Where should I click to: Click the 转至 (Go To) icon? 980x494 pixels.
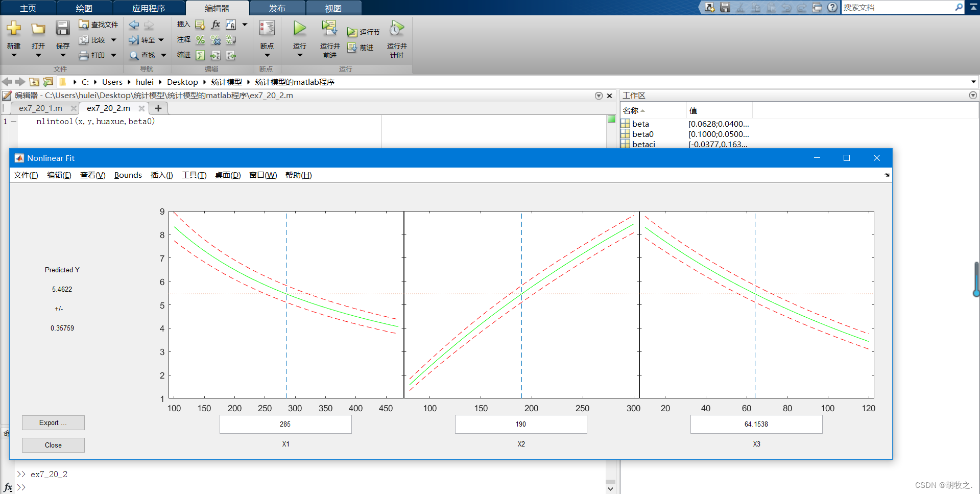[134, 40]
